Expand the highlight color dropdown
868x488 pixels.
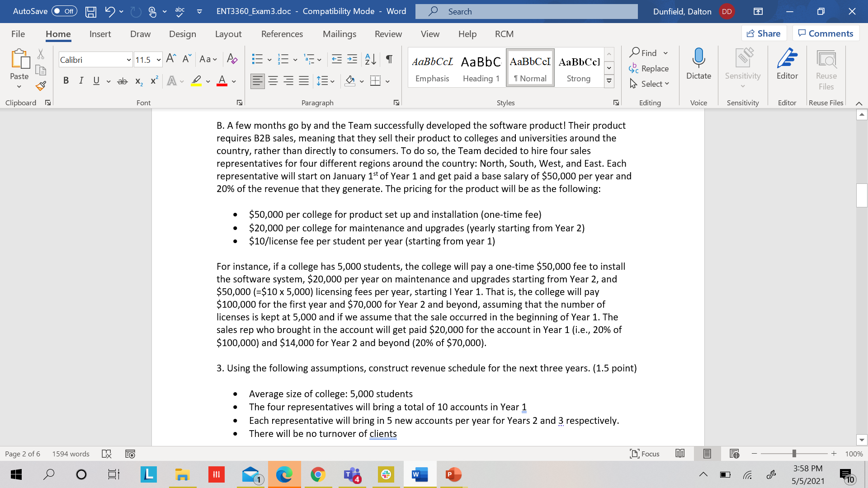(x=208, y=81)
